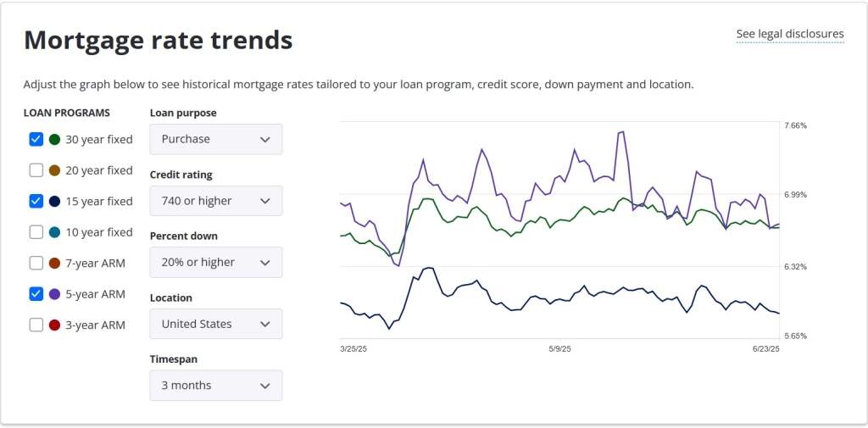Open the See legal disclosures link
The width and height of the screenshot is (868, 428).
click(x=790, y=34)
